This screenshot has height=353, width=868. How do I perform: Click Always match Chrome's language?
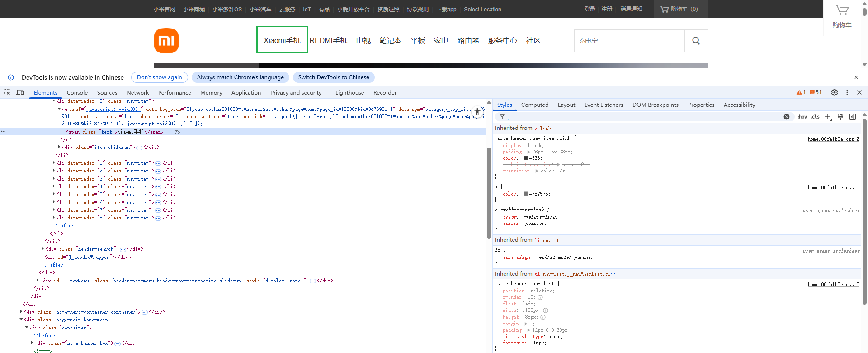click(x=241, y=77)
